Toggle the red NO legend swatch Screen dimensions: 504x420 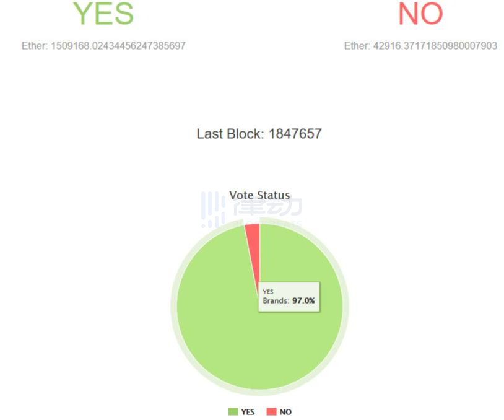[x=271, y=412]
